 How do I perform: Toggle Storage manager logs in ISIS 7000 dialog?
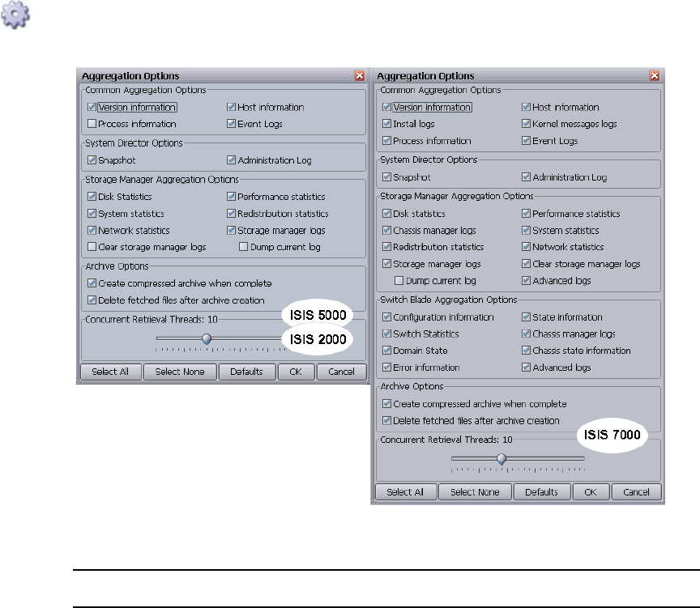(x=387, y=264)
